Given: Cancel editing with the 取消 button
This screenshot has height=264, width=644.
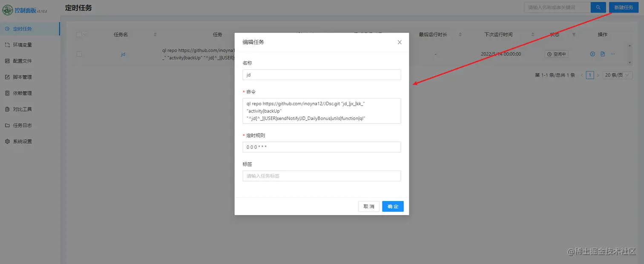Looking at the screenshot, I should [369, 207].
